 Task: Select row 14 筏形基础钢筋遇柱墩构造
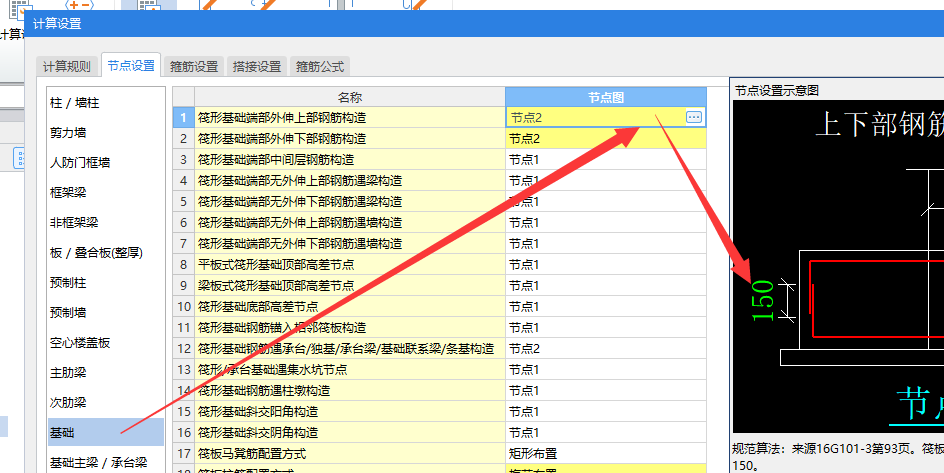[x=350, y=391]
